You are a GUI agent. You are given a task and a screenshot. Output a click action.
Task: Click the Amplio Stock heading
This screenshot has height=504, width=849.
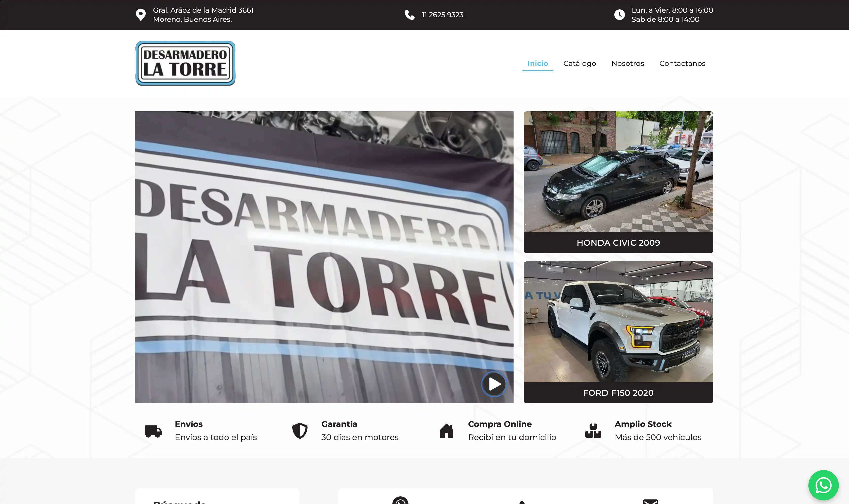click(x=643, y=424)
